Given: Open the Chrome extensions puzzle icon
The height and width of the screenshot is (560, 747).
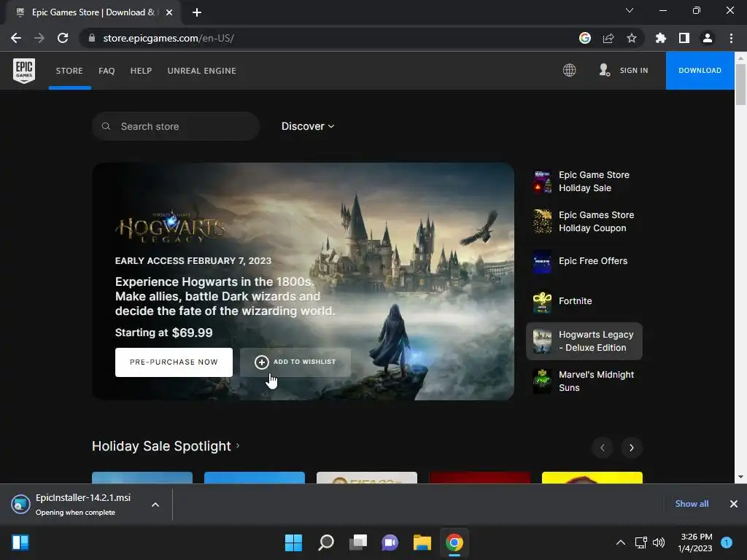Looking at the screenshot, I should pyautogui.click(x=661, y=38).
